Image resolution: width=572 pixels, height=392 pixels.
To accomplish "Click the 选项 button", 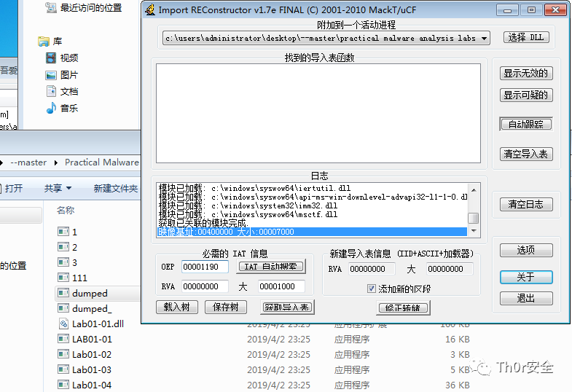I will [526, 250].
